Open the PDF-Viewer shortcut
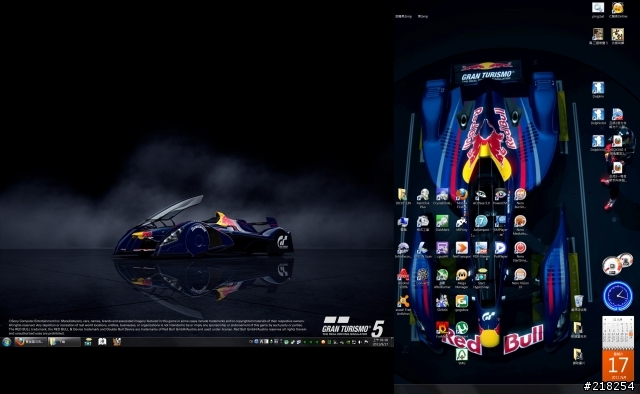The height and width of the screenshot is (394, 640). (x=481, y=248)
